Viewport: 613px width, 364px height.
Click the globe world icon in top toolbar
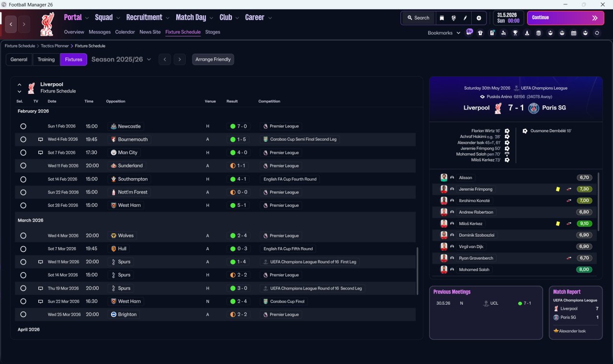453,18
